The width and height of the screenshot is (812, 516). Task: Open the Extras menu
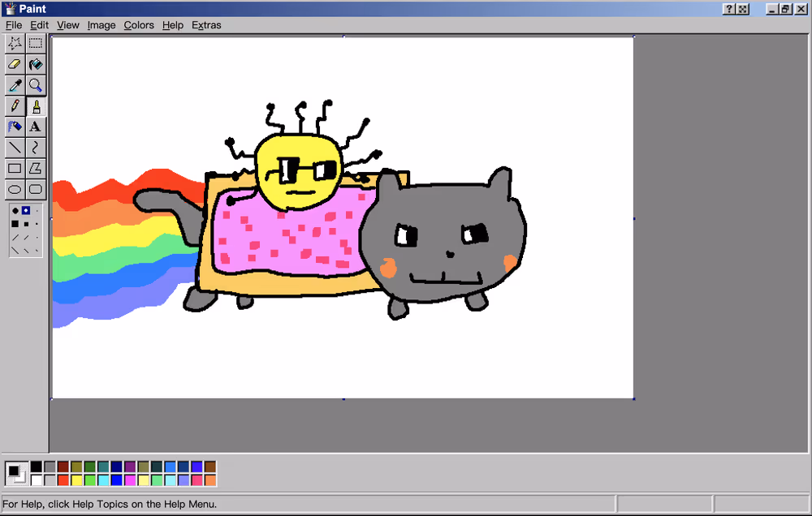tap(206, 25)
